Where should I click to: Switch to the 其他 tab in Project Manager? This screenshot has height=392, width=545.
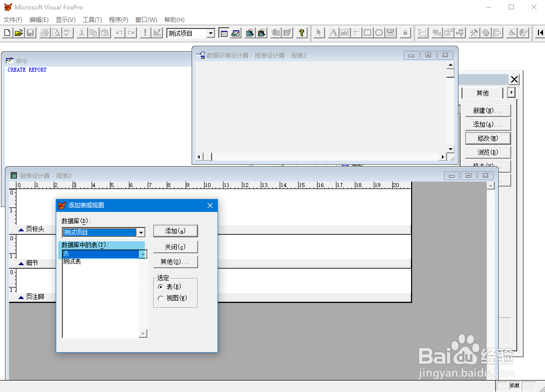tap(482, 93)
